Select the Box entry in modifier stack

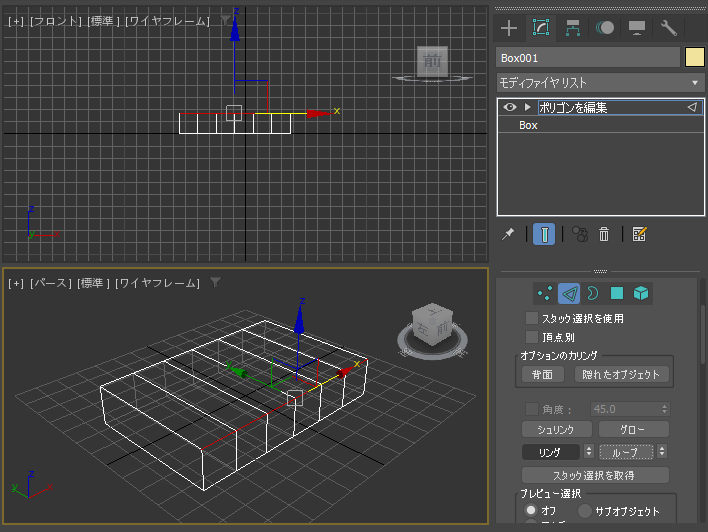[528, 125]
